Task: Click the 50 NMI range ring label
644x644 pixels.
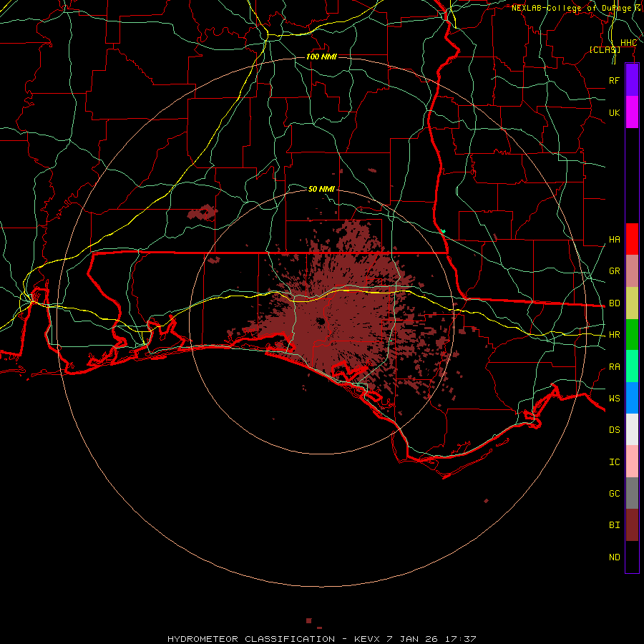Action: coord(321,189)
